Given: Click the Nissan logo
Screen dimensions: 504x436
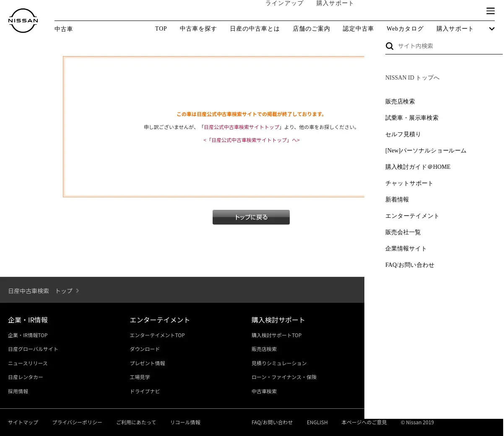Looking at the screenshot, I should coord(23,21).
